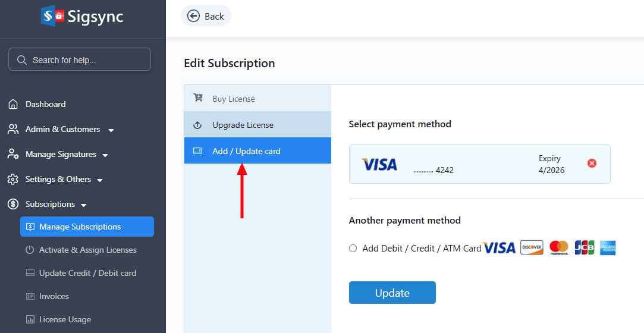Click the red remove-card icon

[x=592, y=164]
